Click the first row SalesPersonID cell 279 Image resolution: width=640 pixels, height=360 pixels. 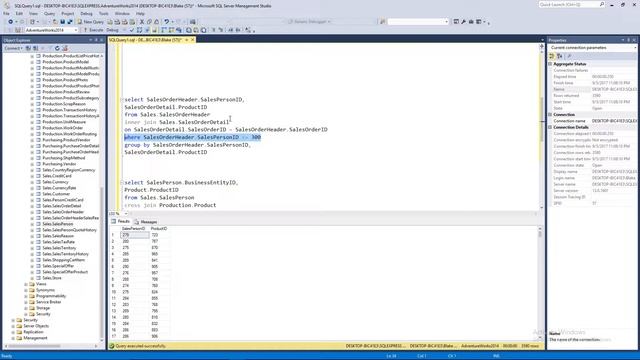click(x=135, y=235)
